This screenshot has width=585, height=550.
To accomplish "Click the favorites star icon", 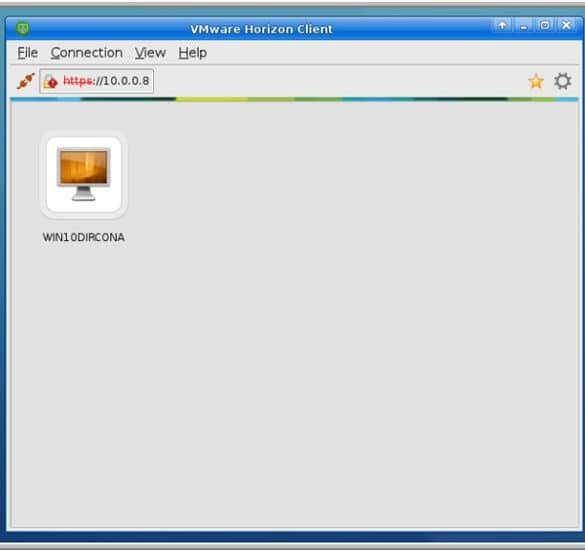I will click(x=536, y=81).
